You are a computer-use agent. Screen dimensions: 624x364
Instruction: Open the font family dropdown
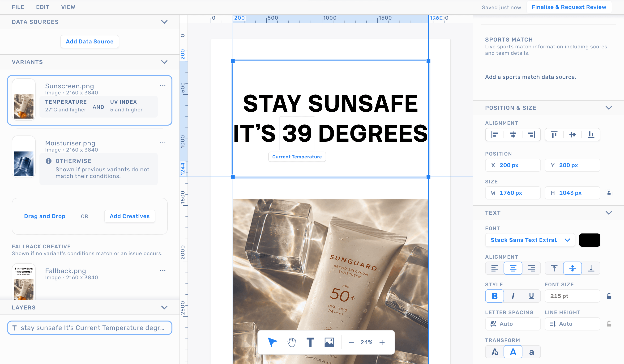[x=530, y=240]
